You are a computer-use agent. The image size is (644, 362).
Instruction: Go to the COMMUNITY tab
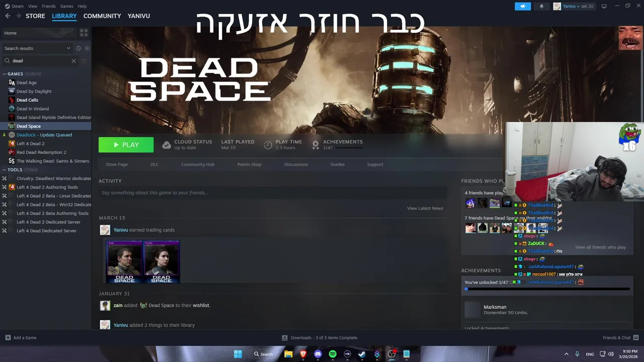pyautogui.click(x=102, y=16)
